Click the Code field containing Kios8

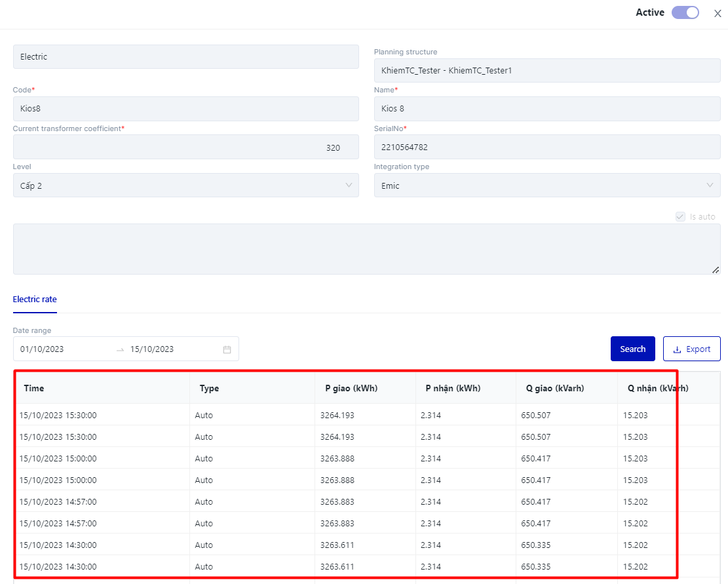pos(185,109)
